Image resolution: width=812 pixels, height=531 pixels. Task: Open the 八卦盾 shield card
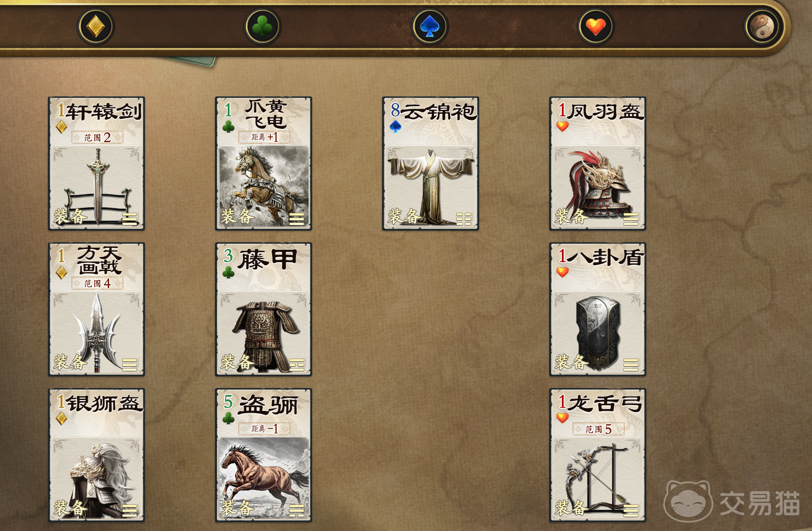point(597,309)
